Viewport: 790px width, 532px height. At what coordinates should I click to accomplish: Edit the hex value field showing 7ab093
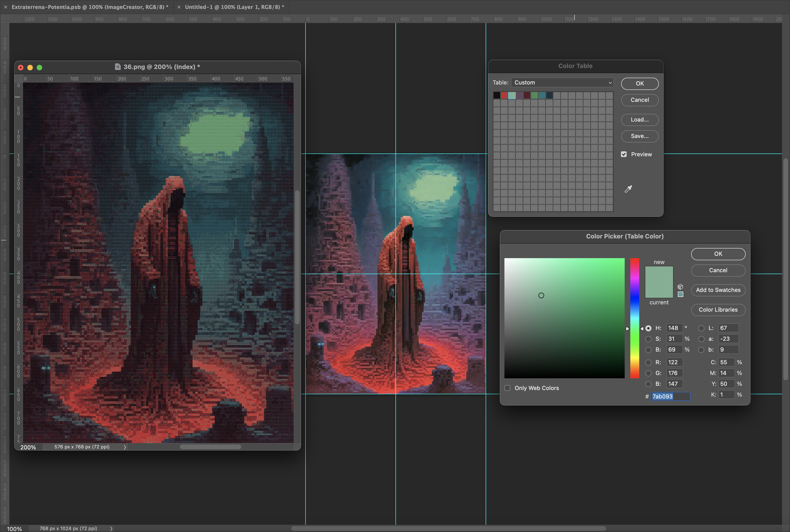tap(670, 396)
